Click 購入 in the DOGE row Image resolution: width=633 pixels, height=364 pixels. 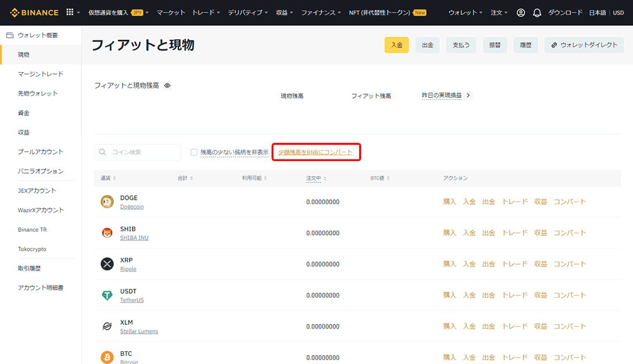pos(450,202)
